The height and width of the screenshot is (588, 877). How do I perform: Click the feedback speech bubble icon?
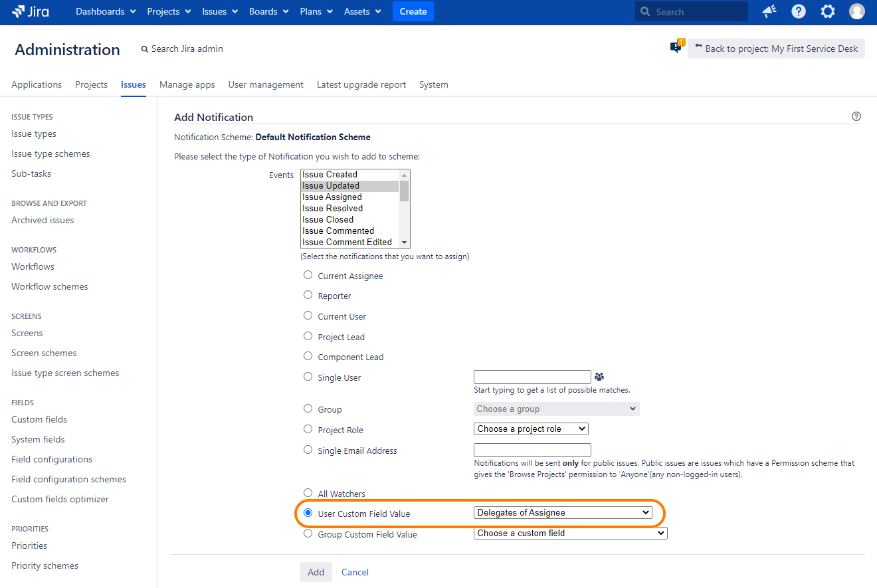click(676, 47)
